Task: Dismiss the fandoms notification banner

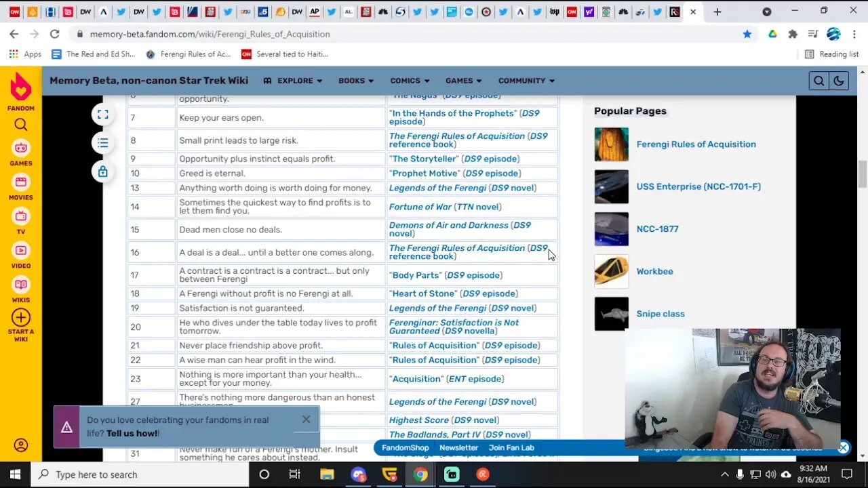Action: tap(306, 420)
